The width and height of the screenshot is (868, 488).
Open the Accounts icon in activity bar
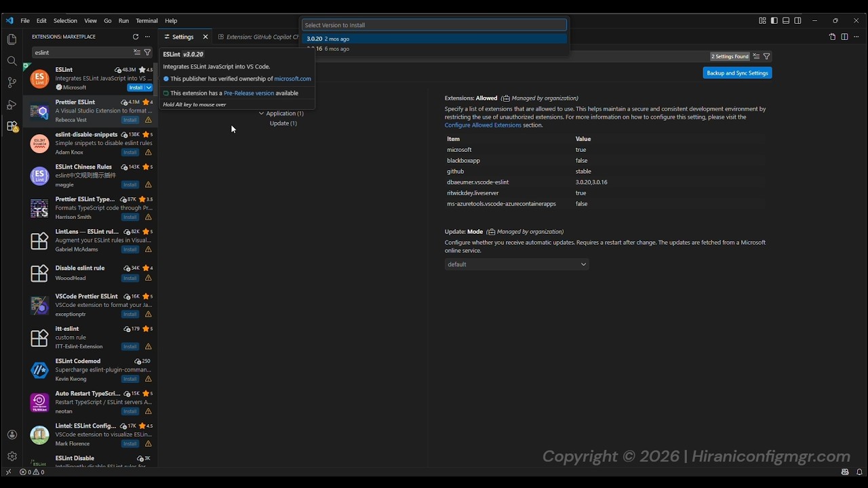coord(12,434)
